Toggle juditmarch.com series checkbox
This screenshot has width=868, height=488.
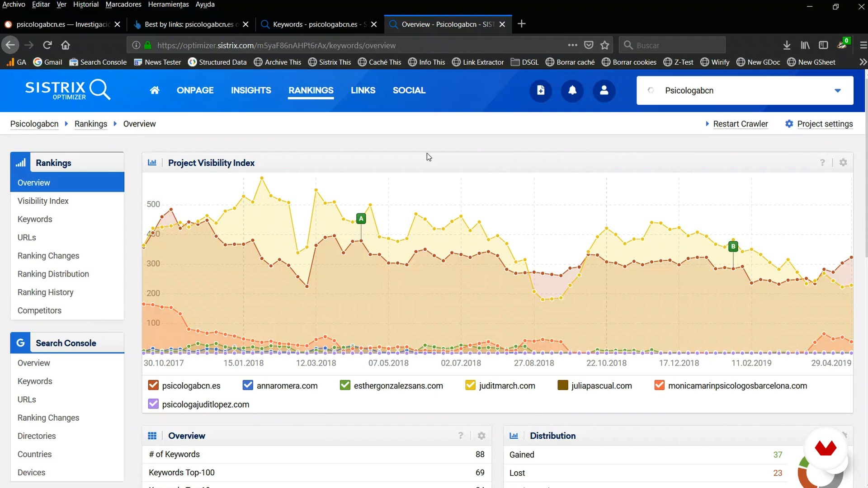(x=470, y=385)
